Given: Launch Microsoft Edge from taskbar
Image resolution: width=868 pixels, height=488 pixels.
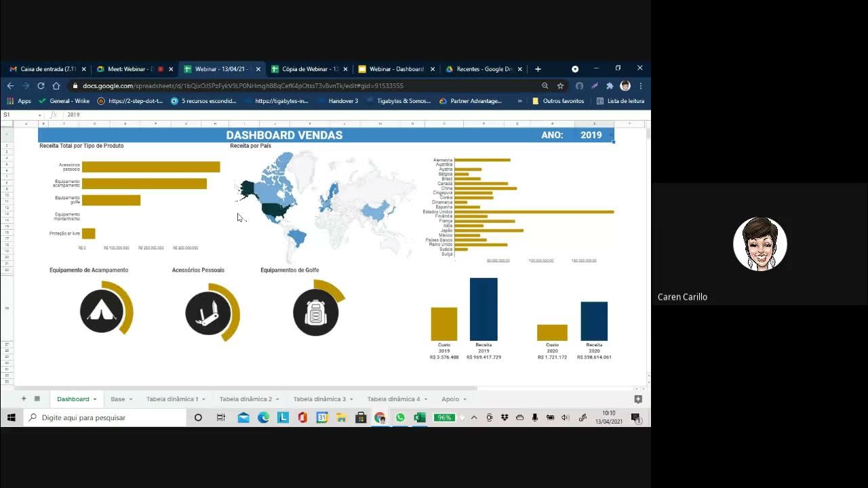Looking at the screenshot, I should pyautogui.click(x=263, y=418).
